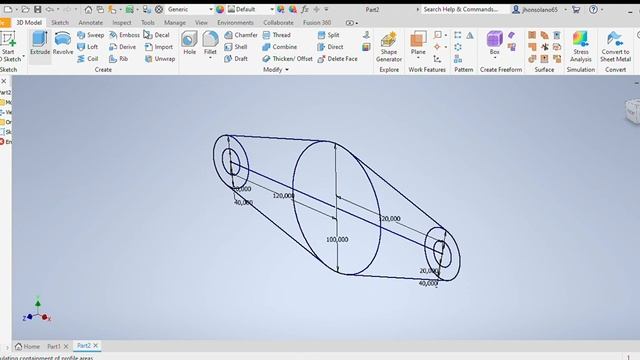Open the Tools ribbon tab
This screenshot has height=360, width=640.
click(x=147, y=23)
